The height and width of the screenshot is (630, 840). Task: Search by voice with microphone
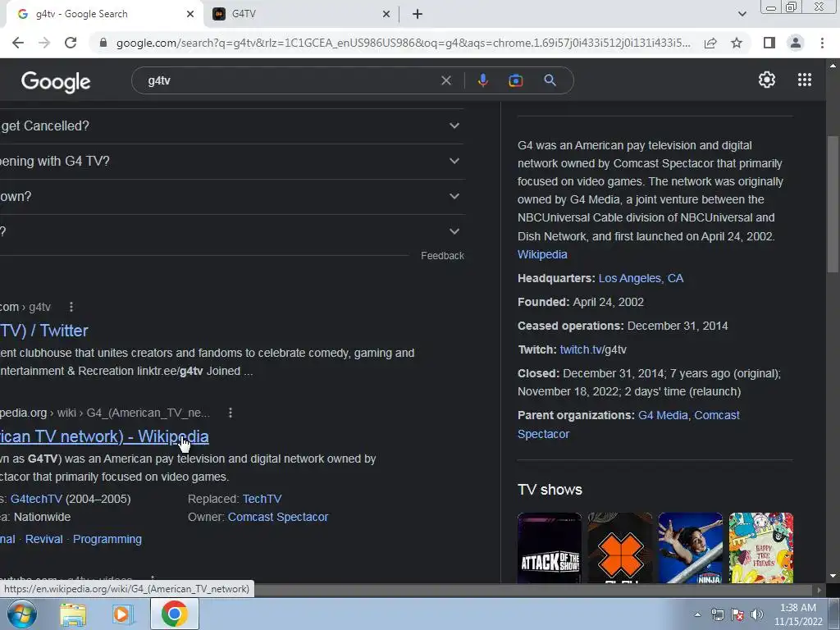(482, 80)
